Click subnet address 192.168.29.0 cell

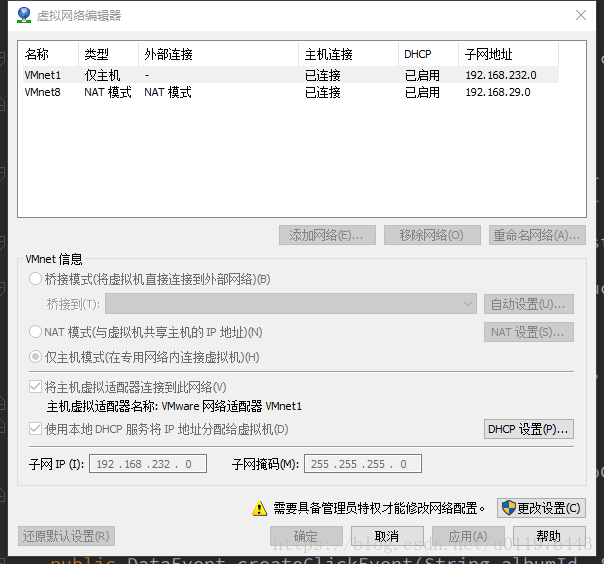tap(498, 92)
